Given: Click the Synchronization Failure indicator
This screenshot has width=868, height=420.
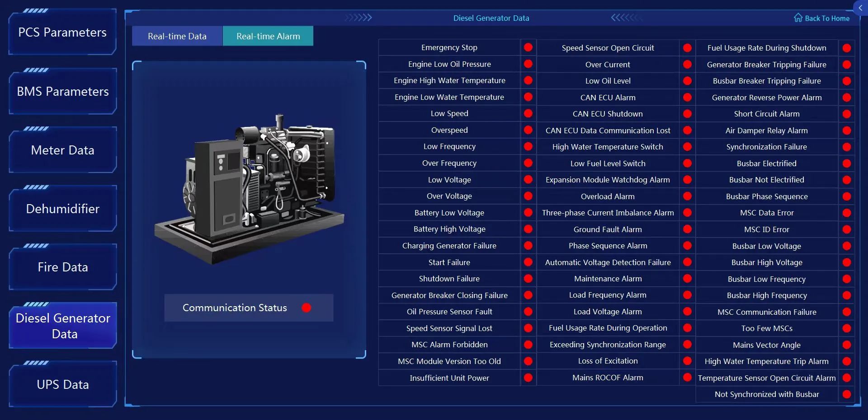Looking at the screenshot, I should coord(847,147).
